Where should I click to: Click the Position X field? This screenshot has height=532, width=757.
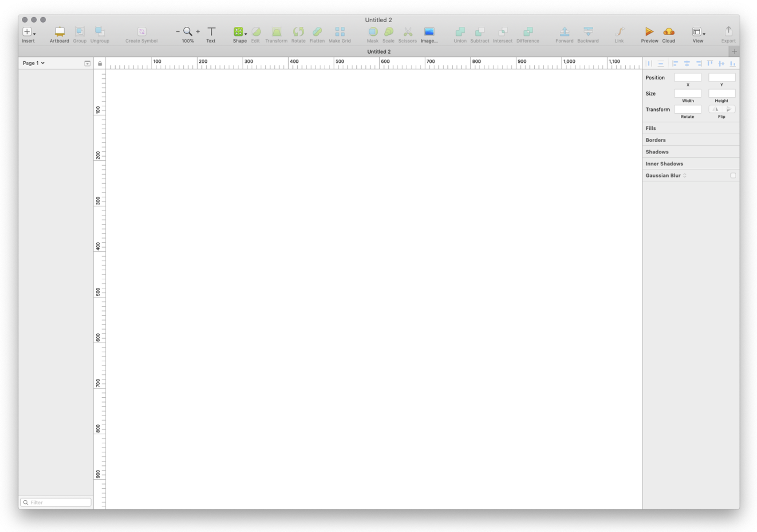pos(688,77)
